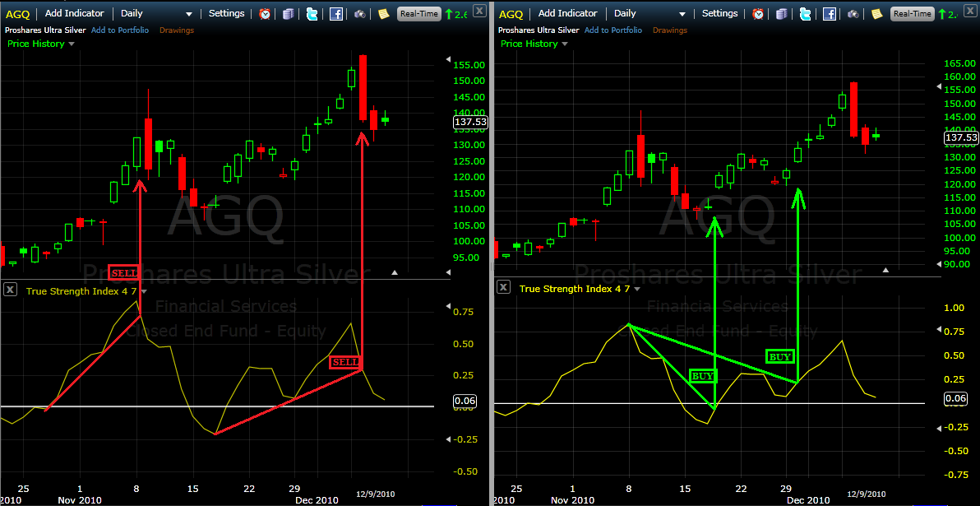This screenshot has width=980, height=506.
Task: Click the 137.53 price label in left chart
Action: (470, 123)
